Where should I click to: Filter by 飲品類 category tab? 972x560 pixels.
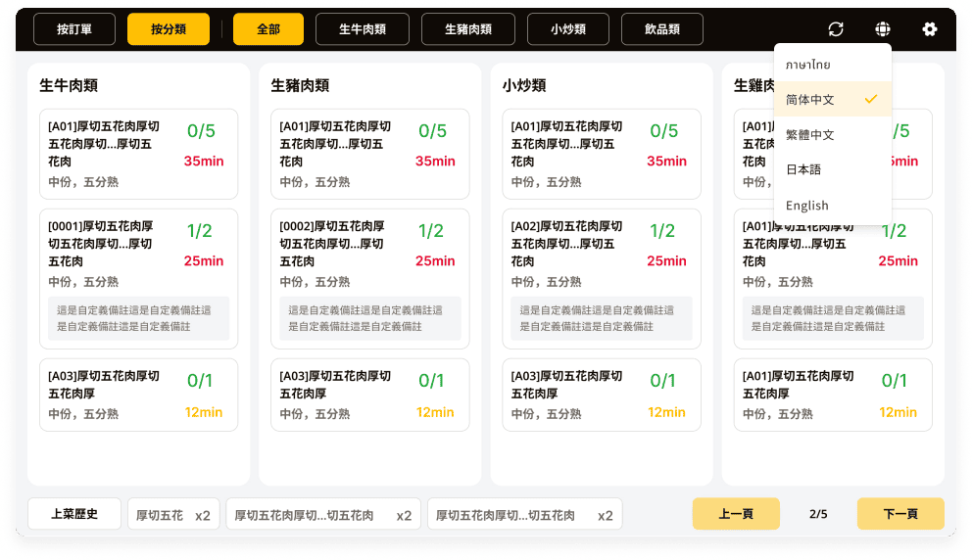[662, 29]
